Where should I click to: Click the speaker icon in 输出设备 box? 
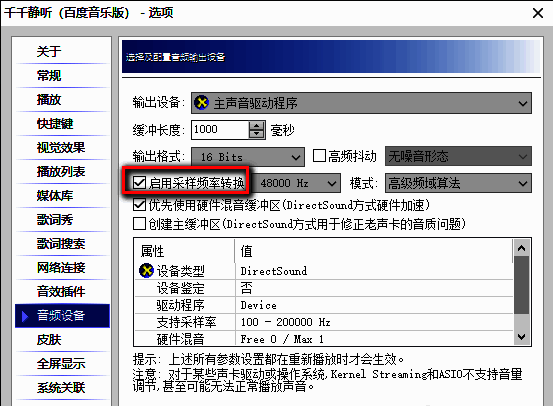point(201,103)
